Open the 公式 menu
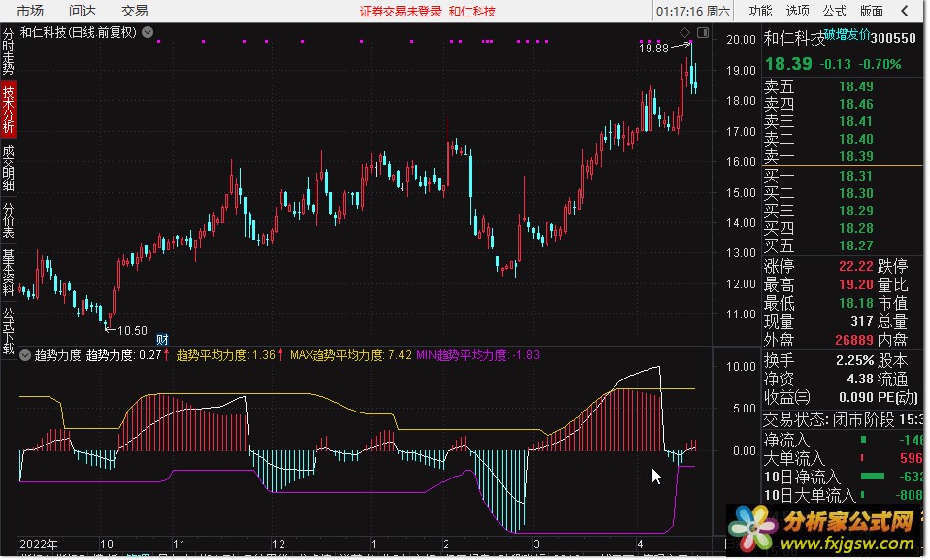 click(x=834, y=11)
